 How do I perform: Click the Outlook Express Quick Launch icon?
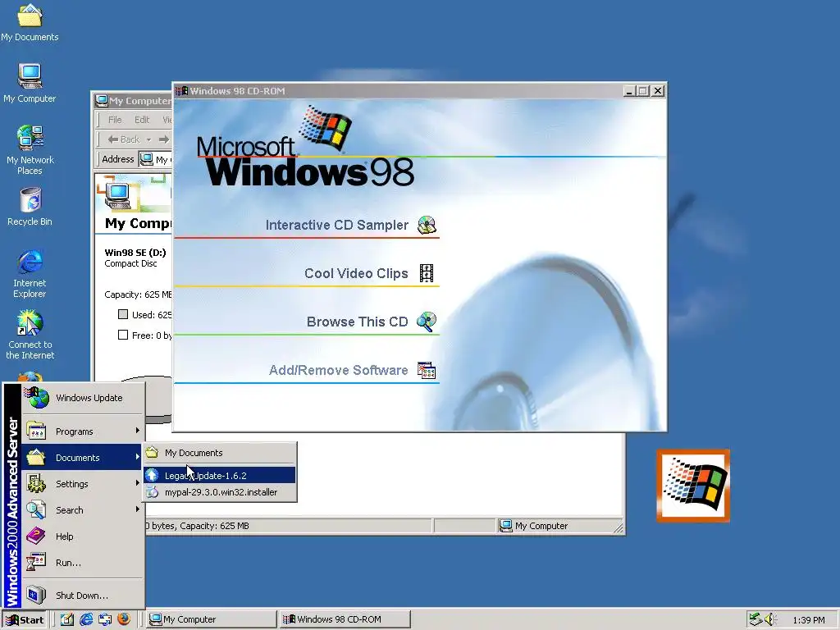pyautogui.click(x=105, y=619)
